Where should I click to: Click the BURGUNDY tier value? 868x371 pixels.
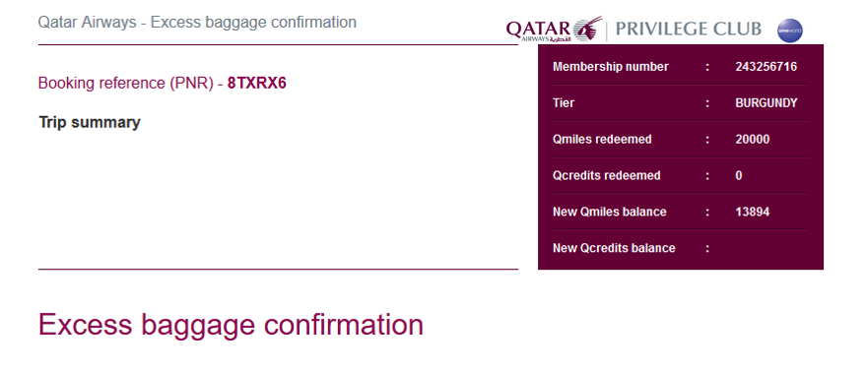coord(767,103)
